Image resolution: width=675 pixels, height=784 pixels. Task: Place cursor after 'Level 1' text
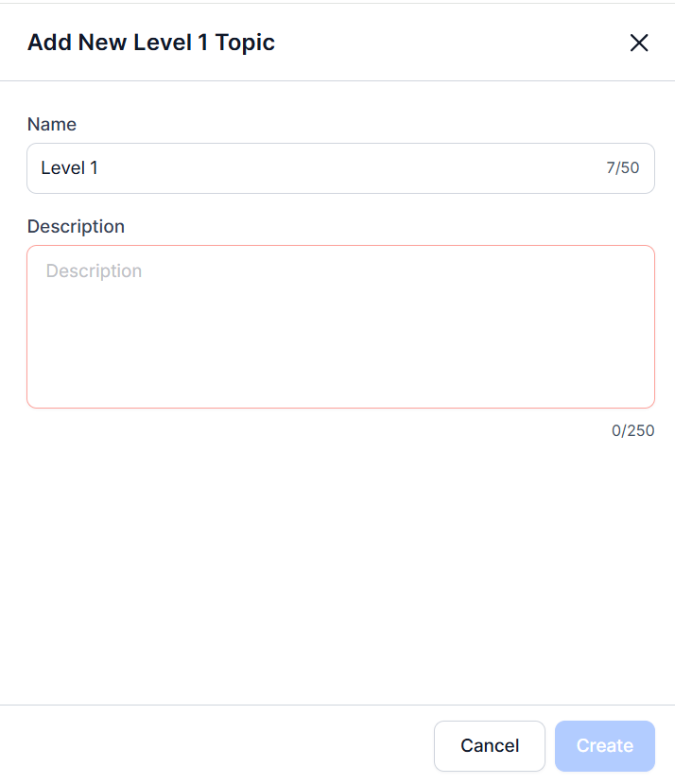click(x=99, y=168)
